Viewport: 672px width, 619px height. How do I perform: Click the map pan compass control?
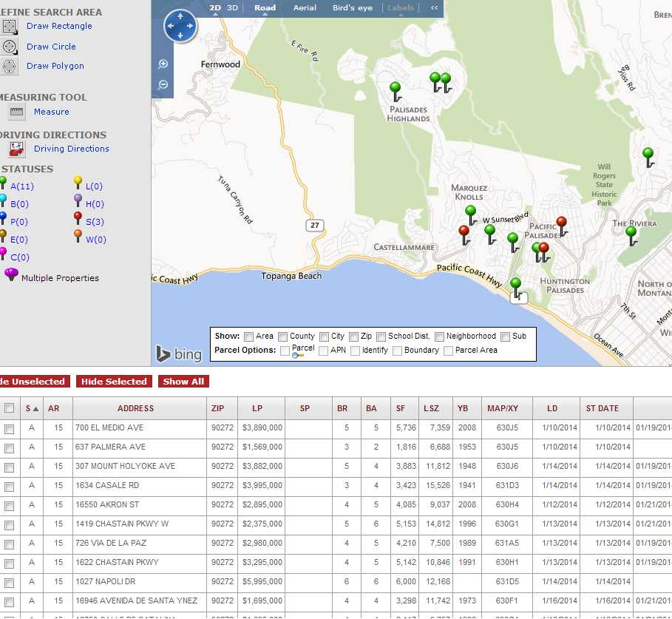[x=180, y=27]
